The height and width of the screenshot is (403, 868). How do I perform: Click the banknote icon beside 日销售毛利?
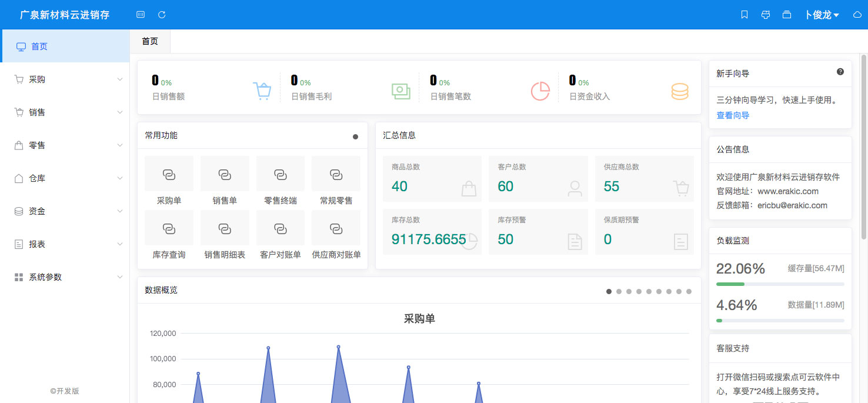[x=401, y=91]
